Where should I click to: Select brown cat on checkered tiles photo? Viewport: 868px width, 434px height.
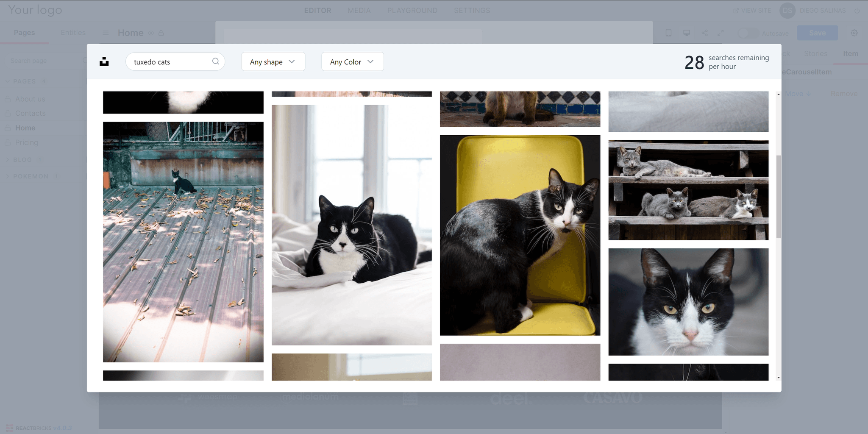520,109
